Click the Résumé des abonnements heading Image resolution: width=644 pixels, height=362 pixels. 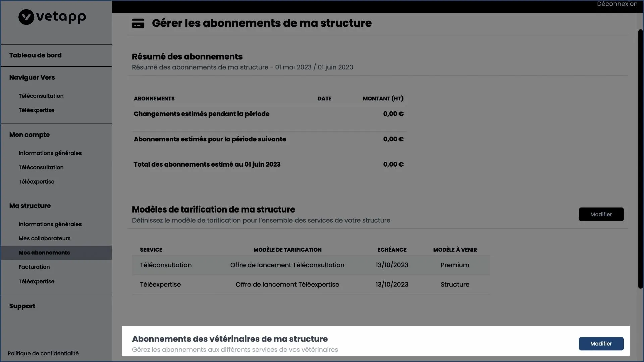pos(187,57)
